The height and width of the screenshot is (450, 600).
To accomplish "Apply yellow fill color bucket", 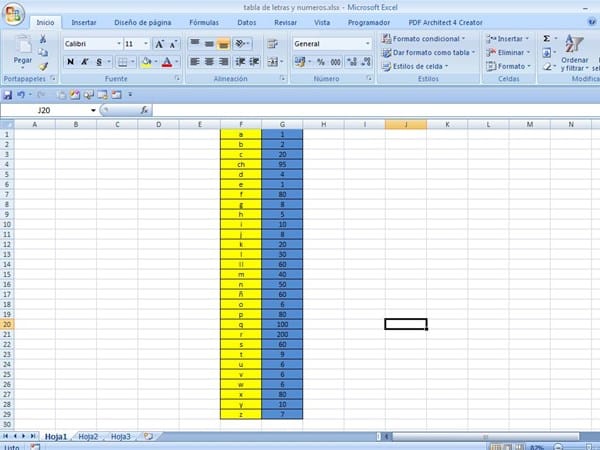I will [146, 62].
